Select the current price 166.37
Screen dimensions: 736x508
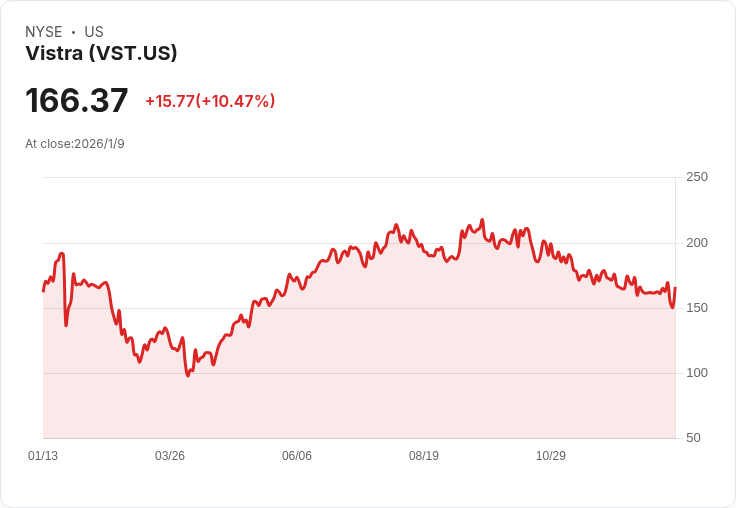(x=77, y=101)
